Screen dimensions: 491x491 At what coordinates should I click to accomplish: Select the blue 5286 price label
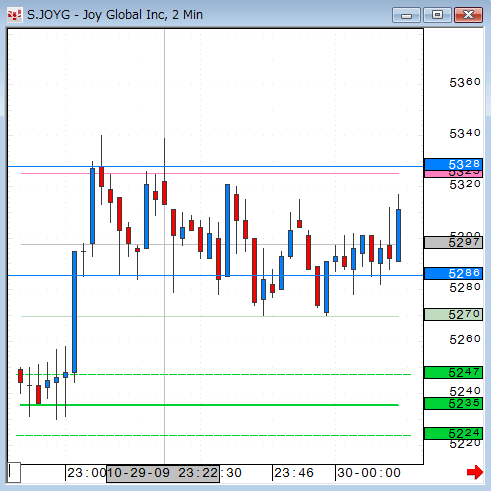coord(453,273)
